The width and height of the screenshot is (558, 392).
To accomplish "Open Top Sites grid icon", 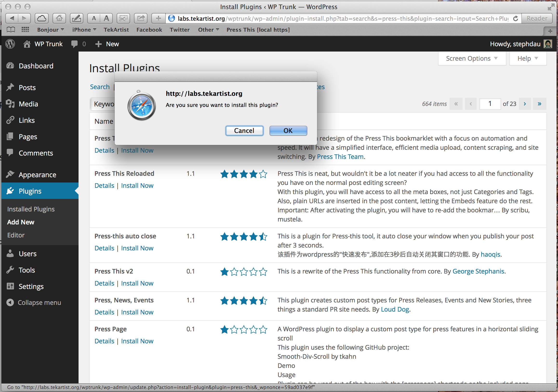I will tap(25, 30).
